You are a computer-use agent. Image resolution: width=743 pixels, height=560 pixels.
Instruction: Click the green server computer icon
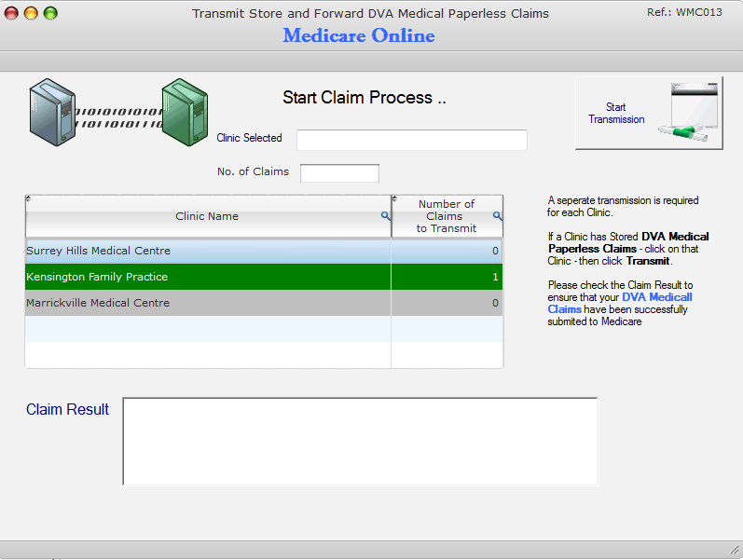click(x=185, y=113)
